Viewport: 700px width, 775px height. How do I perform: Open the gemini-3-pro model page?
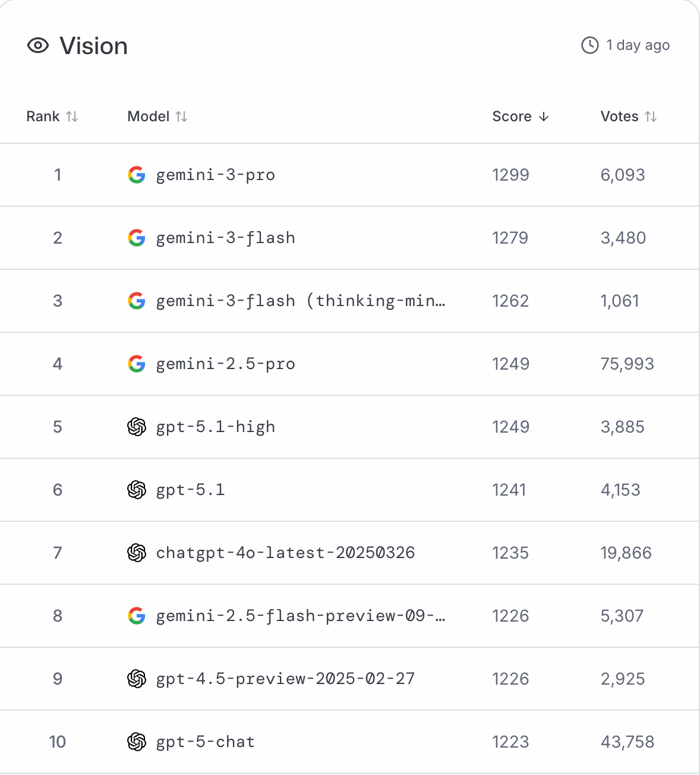click(x=215, y=175)
